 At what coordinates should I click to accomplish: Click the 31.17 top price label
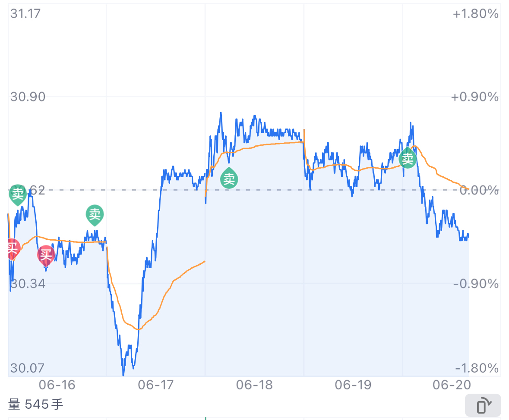click(25, 14)
